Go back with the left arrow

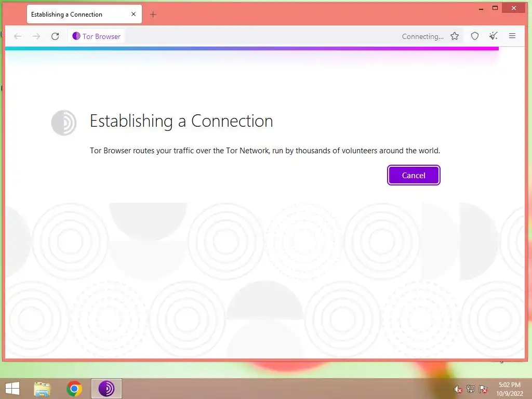pos(18,36)
